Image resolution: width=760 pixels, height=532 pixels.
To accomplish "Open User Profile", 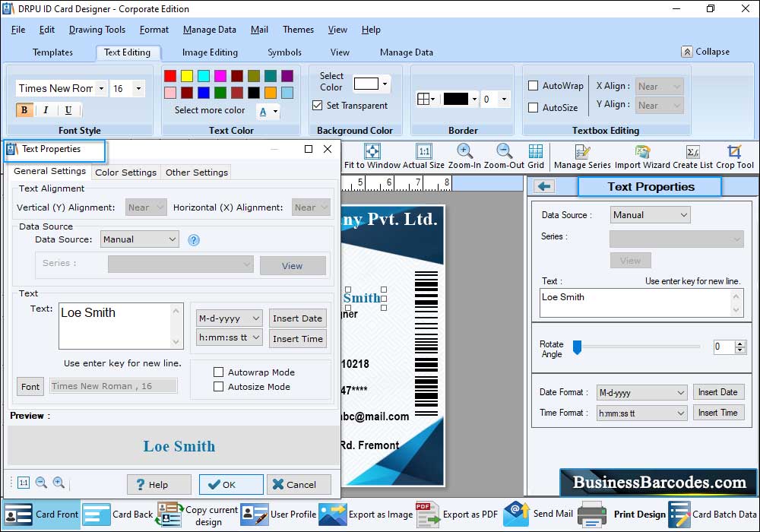I will pos(278,514).
